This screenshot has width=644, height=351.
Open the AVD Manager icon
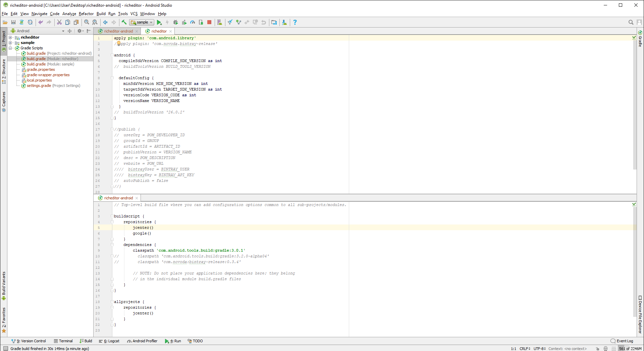pyautogui.click(x=219, y=22)
